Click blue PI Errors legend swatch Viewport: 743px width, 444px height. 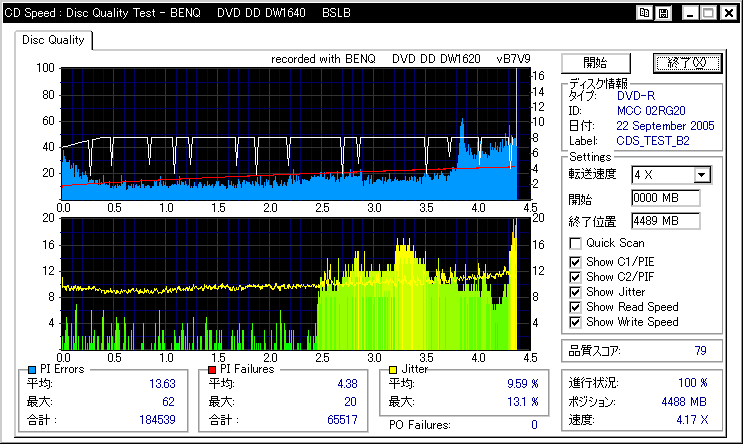coord(32,370)
